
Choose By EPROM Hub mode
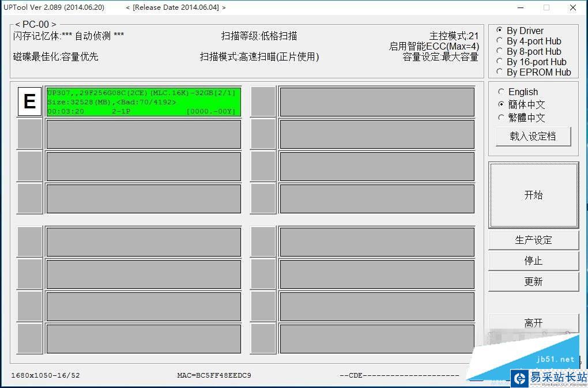pyautogui.click(x=500, y=72)
